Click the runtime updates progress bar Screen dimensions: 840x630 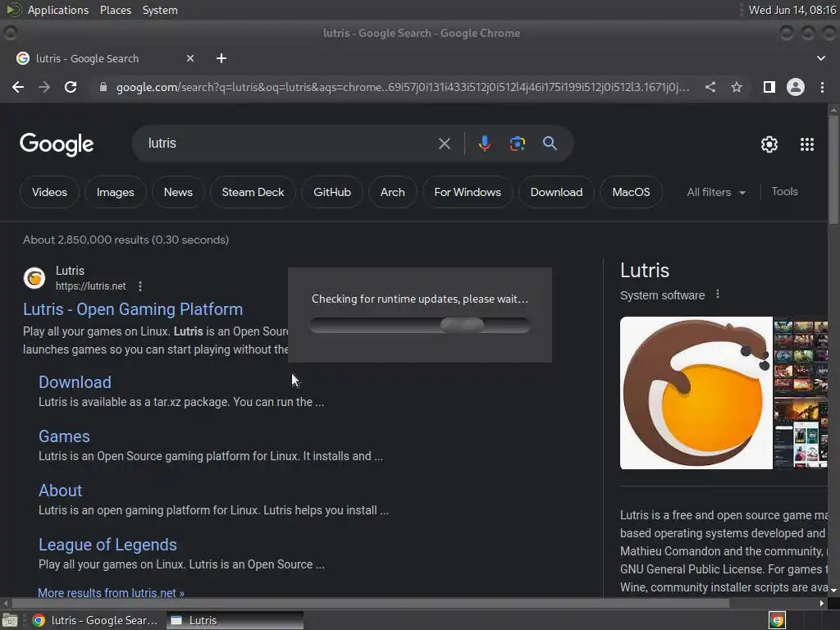(420, 325)
